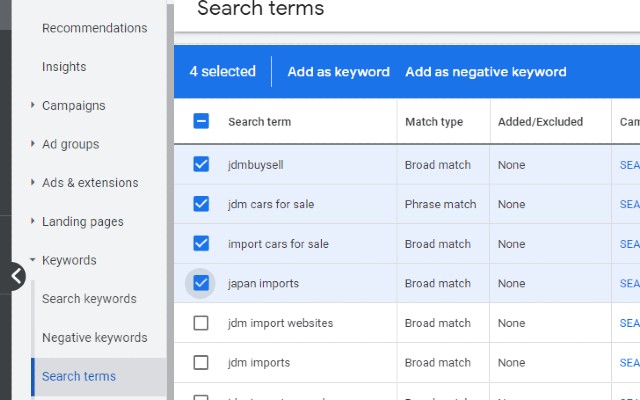Sort by Search term column header
Screen dimensions: 640x400
point(260,122)
